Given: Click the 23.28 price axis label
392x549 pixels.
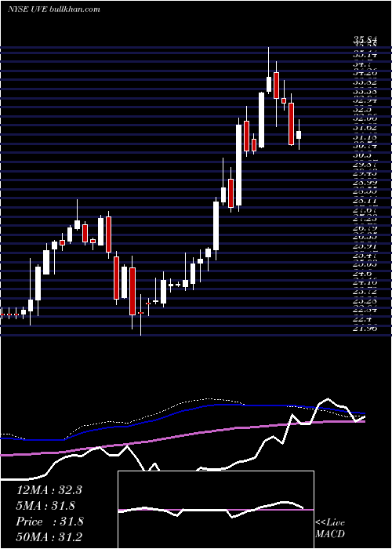Looking at the screenshot, I should pyautogui.click(x=365, y=301).
